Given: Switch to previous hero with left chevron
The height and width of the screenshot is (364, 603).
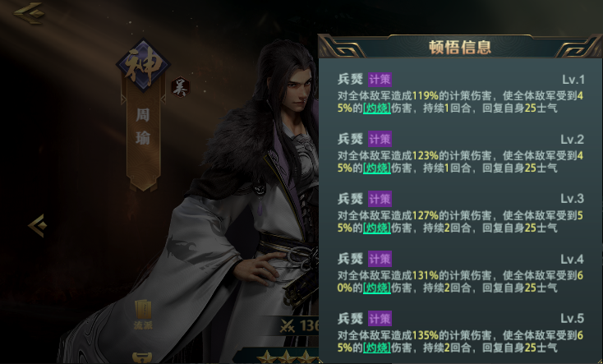Looking at the screenshot, I should [38, 225].
